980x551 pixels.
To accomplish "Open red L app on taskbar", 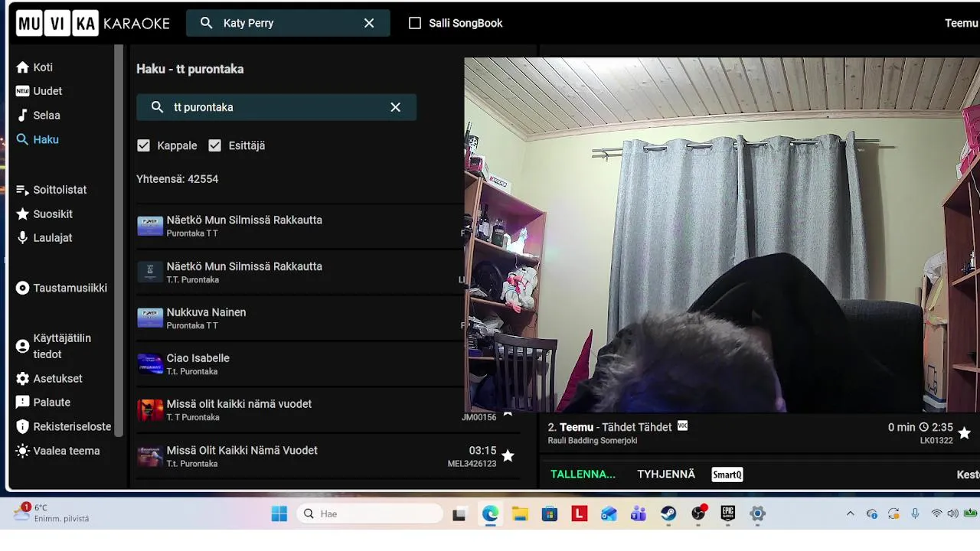I will (x=580, y=514).
